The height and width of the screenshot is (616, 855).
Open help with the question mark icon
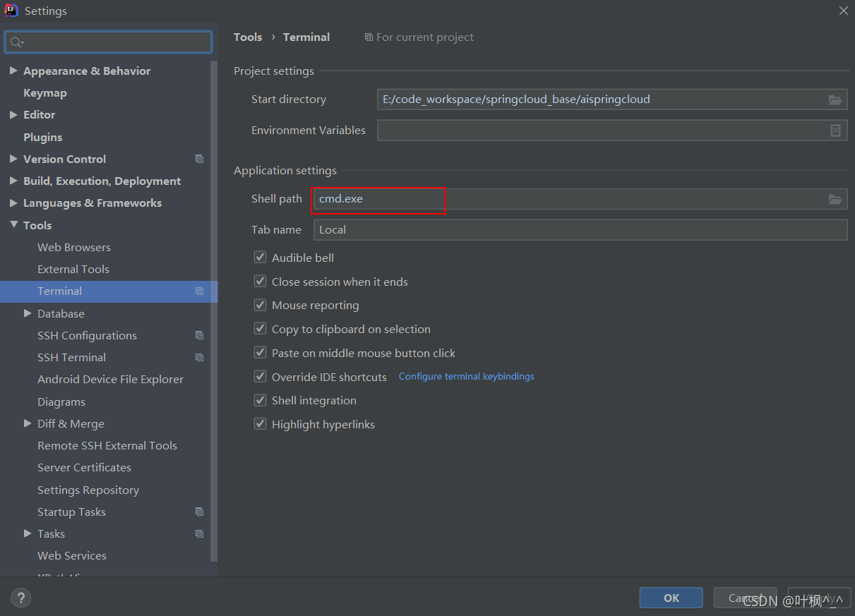pos(20,598)
